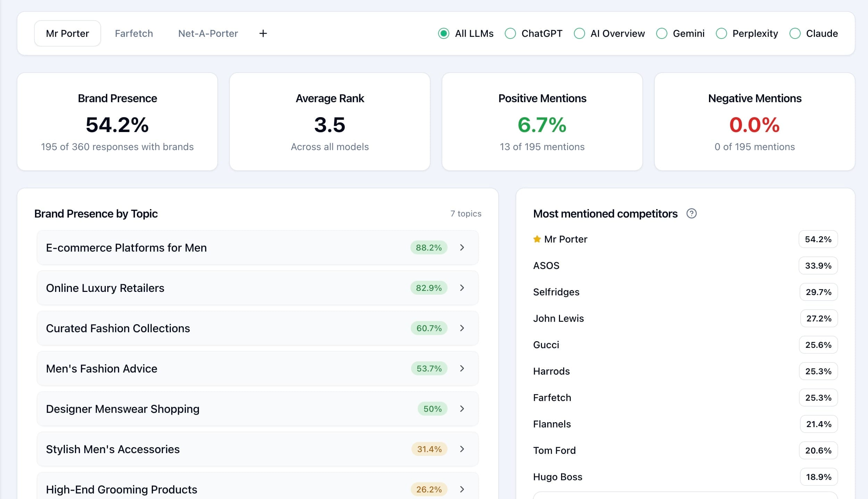Switch filter to AI Overview

(x=579, y=33)
